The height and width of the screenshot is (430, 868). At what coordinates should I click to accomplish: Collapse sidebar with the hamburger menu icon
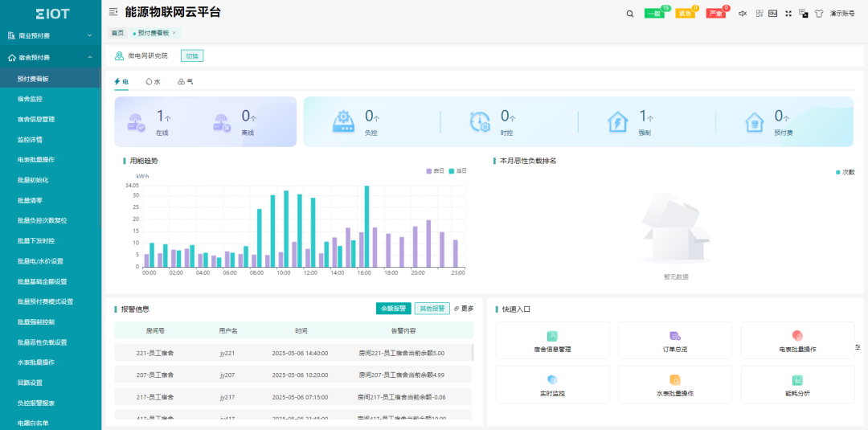[x=113, y=11]
